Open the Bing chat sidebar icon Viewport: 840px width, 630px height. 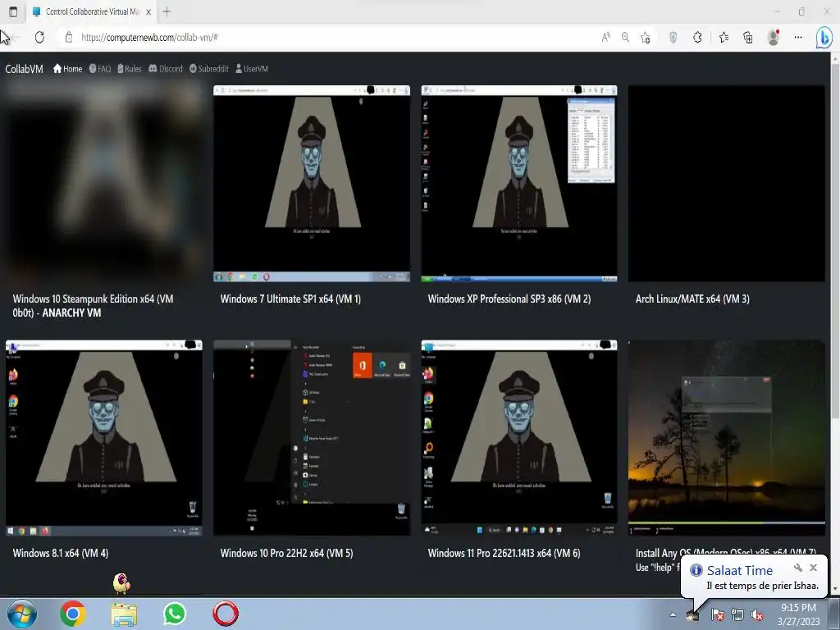[x=824, y=38]
